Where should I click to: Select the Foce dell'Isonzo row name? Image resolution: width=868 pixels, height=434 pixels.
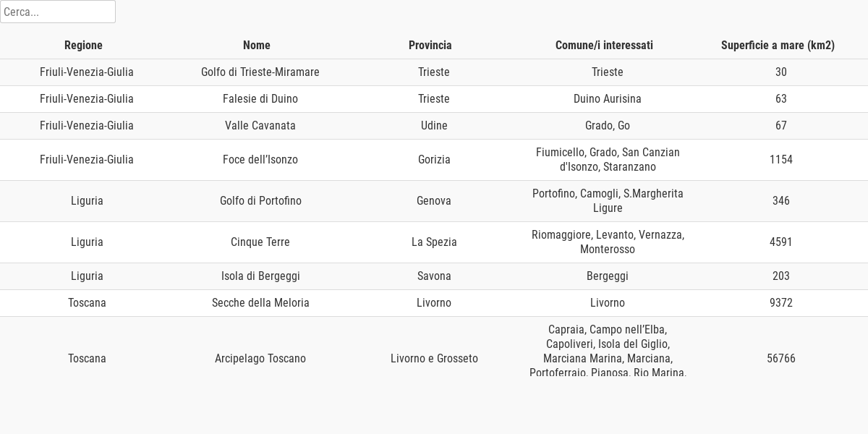260,160
